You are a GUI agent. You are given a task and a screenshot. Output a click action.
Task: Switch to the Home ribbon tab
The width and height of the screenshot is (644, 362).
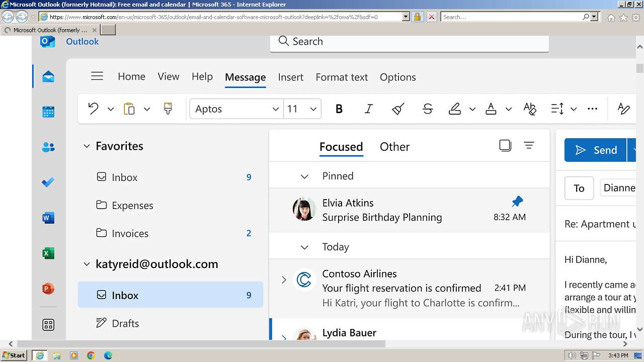[131, 76]
